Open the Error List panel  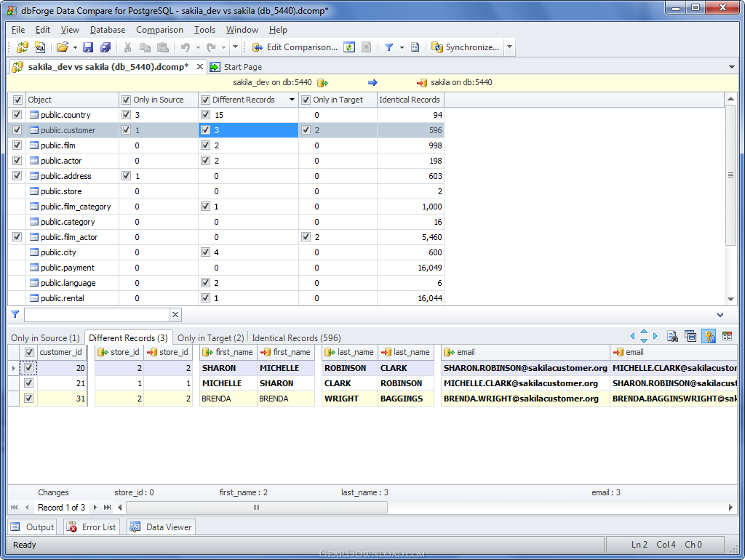(x=91, y=527)
